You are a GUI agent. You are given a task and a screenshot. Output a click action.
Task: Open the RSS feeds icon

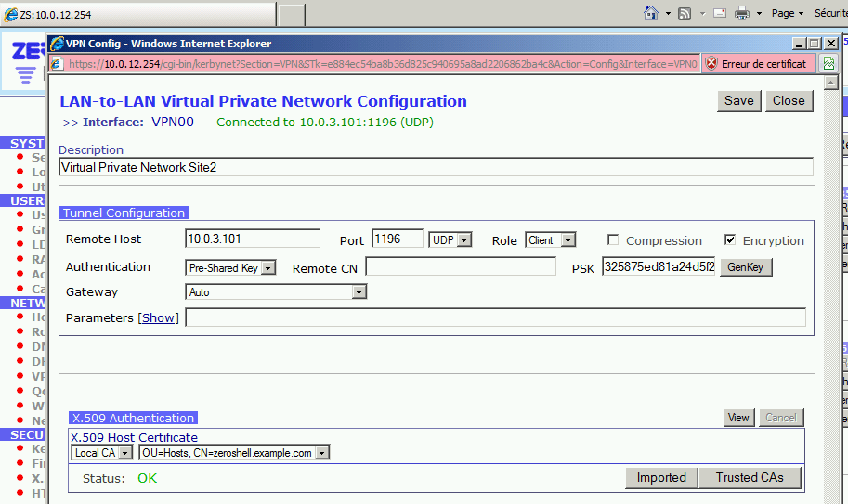tap(685, 14)
